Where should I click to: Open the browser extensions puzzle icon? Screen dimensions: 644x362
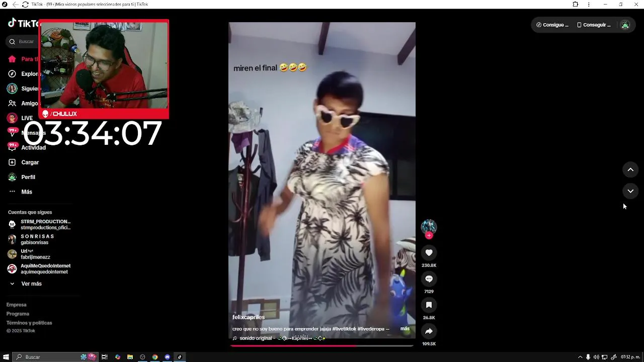(576, 5)
